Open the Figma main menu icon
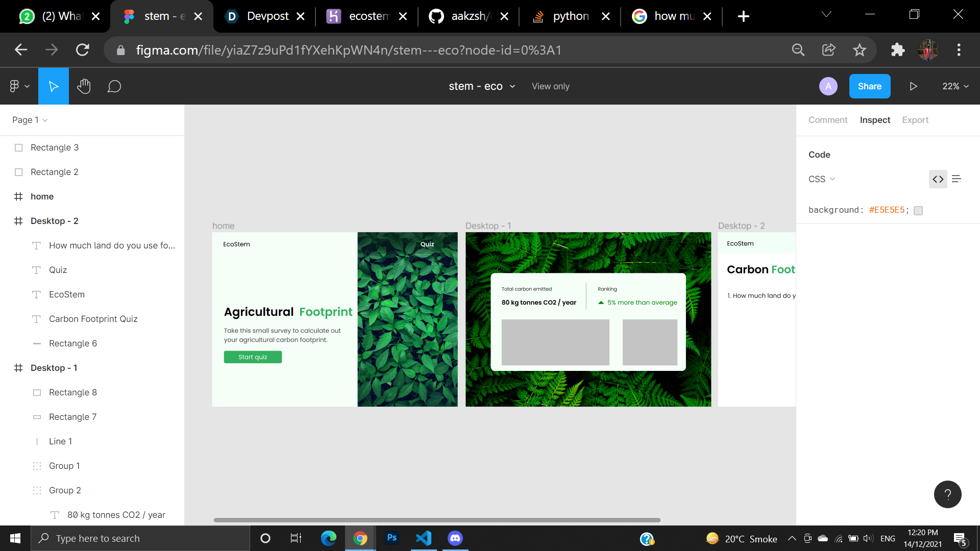 point(18,86)
